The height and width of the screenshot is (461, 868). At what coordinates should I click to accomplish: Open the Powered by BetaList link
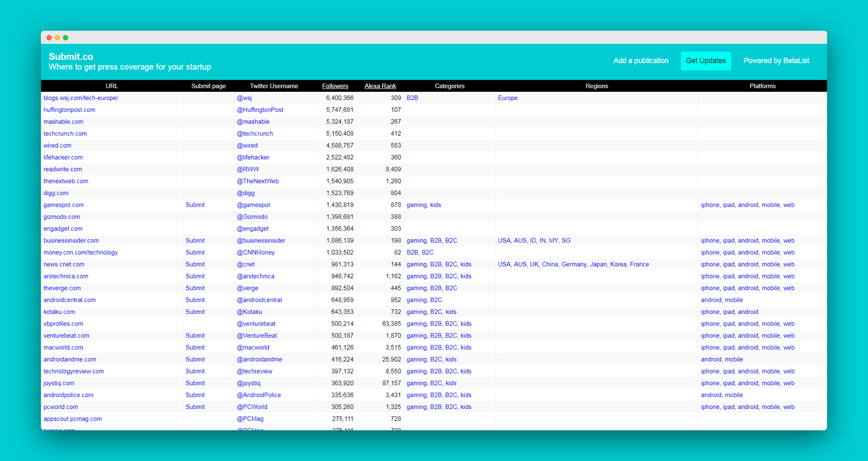click(x=776, y=61)
